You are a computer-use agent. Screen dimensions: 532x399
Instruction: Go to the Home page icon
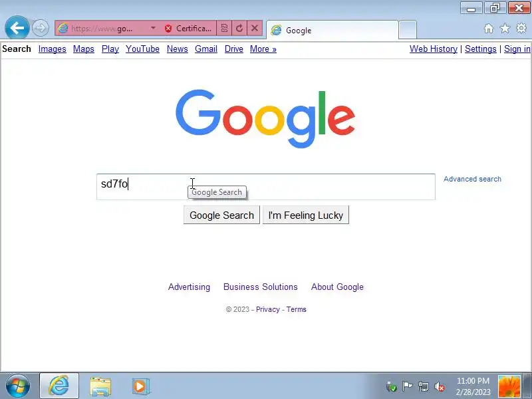tap(489, 29)
